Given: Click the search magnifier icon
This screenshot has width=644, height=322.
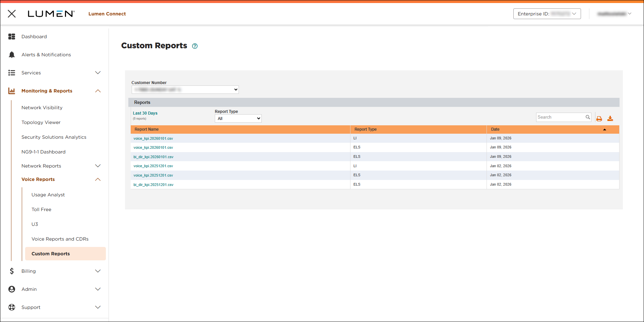Looking at the screenshot, I should 588,117.
